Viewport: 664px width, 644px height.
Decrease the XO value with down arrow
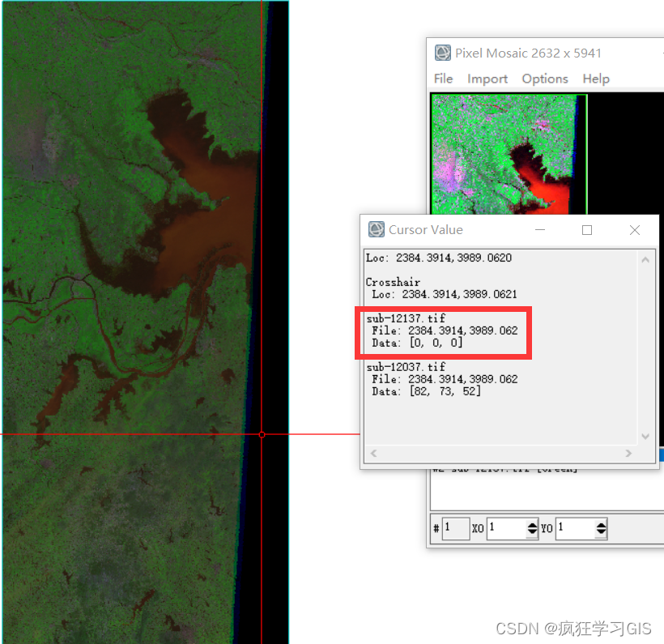pos(532,532)
